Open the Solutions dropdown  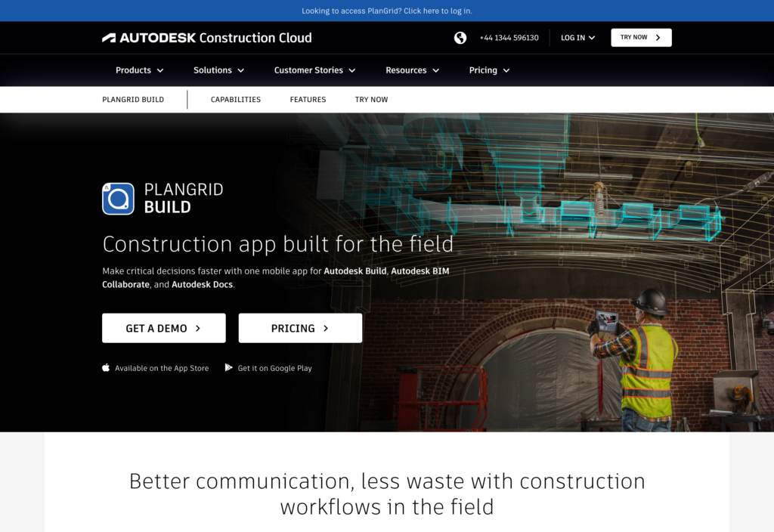pyautogui.click(x=218, y=70)
